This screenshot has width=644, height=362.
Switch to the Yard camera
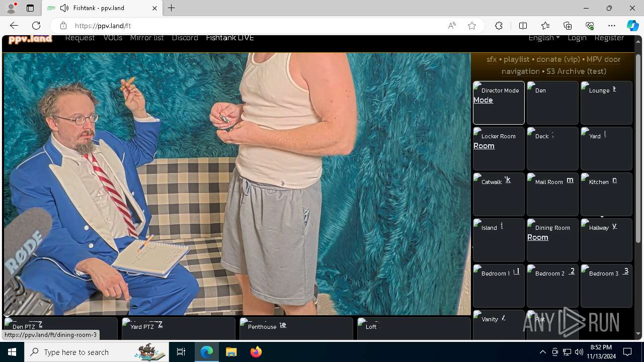tap(606, 148)
